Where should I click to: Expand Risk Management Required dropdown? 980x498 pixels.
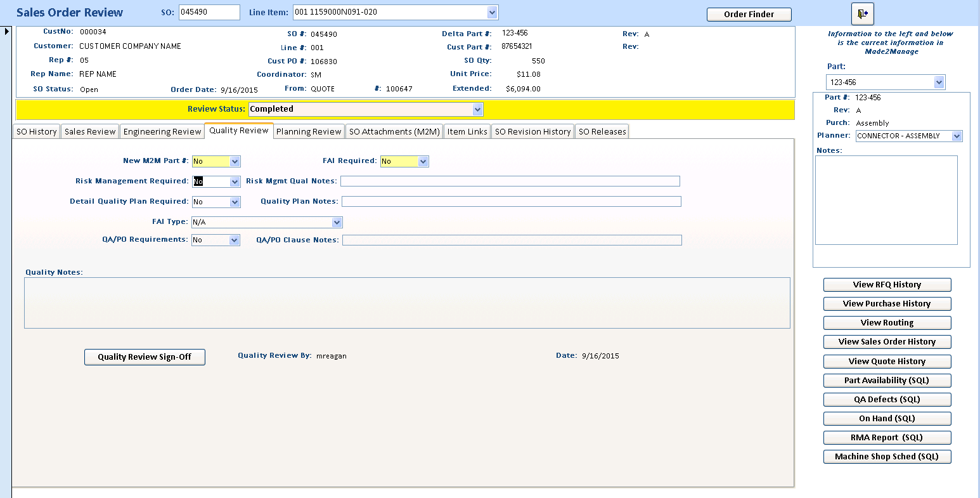click(x=235, y=181)
